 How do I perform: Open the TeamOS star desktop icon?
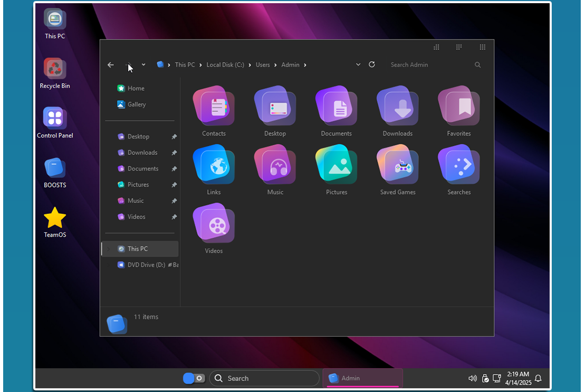tap(55, 218)
